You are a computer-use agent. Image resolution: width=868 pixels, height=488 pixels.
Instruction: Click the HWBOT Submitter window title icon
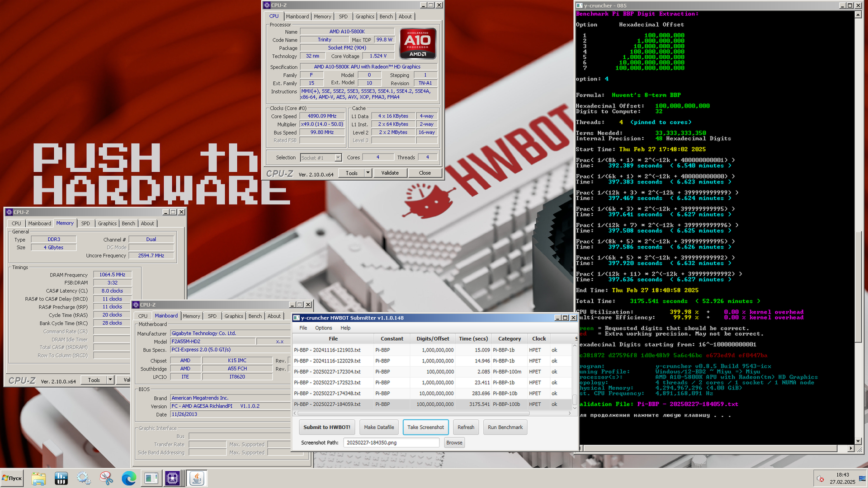click(x=297, y=318)
